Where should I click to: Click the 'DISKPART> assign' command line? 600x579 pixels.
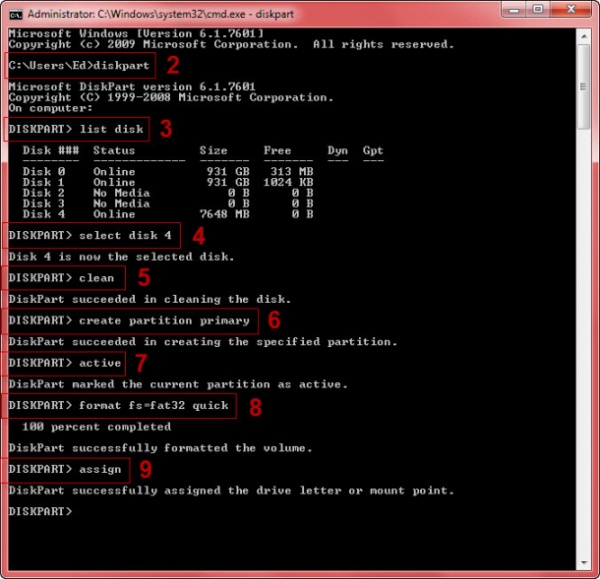(65, 469)
